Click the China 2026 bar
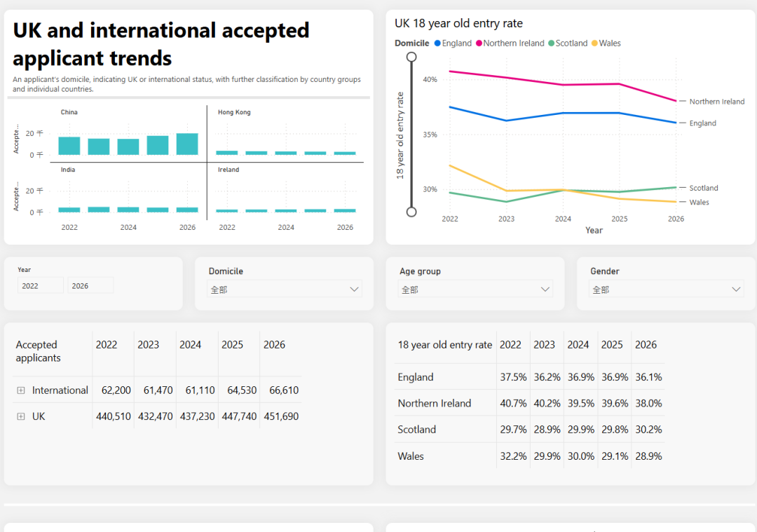 (187, 144)
